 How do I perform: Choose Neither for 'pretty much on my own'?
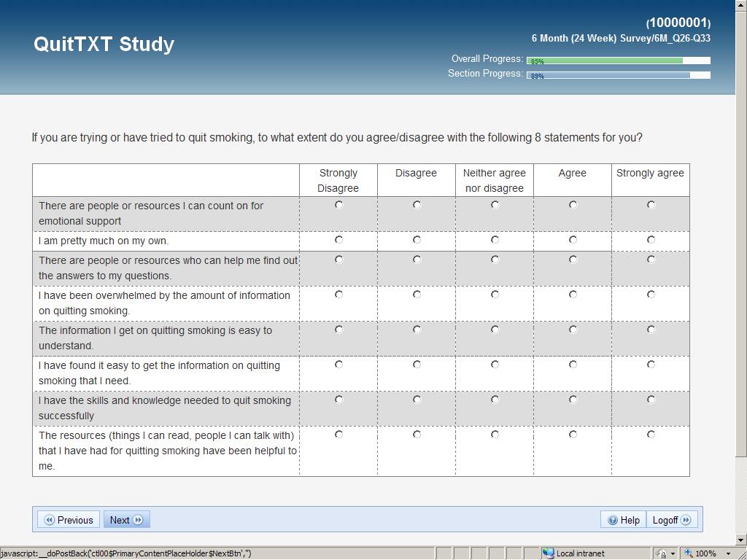point(495,239)
